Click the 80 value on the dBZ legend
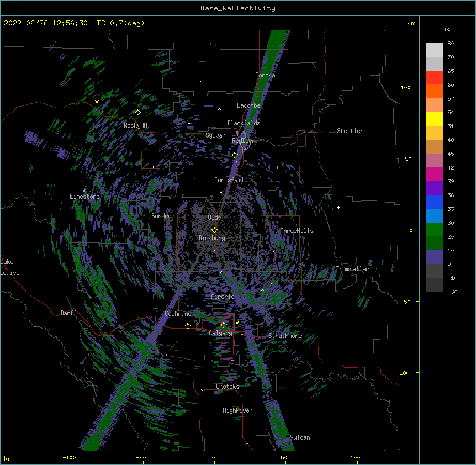476x465 pixels. click(x=451, y=44)
